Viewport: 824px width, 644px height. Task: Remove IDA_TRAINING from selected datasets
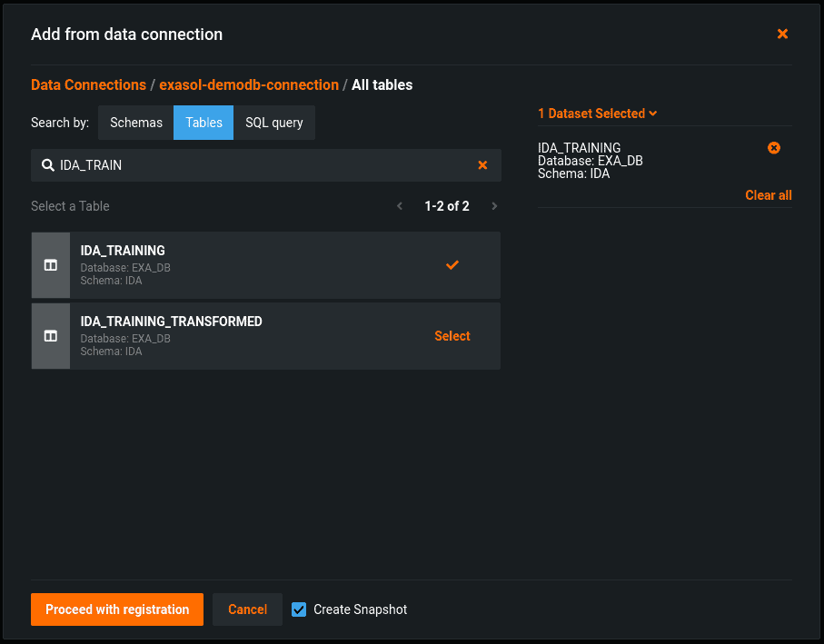click(x=774, y=148)
